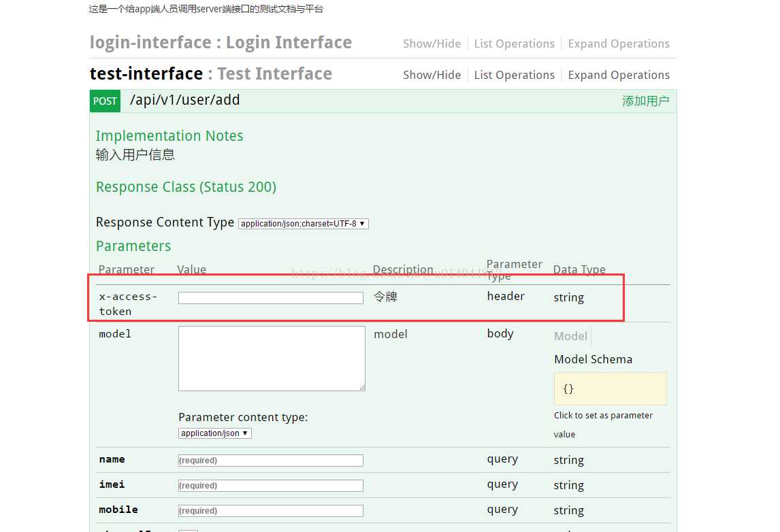Click the 令牌 description text
Image resolution: width=780 pixels, height=532 pixels.
click(x=385, y=297)
